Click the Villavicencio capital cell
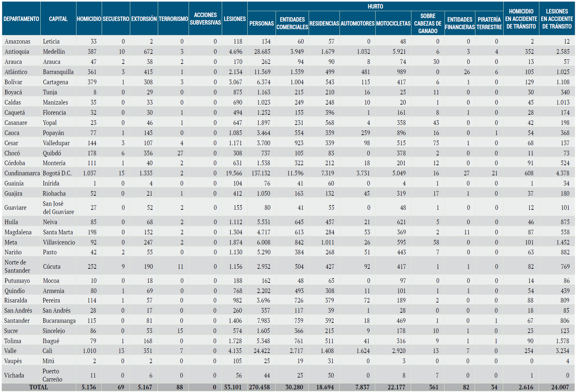 (59, 242)
